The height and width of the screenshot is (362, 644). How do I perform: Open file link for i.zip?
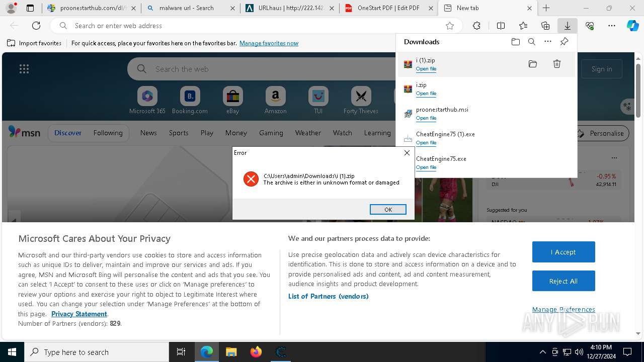click(426, 94)
